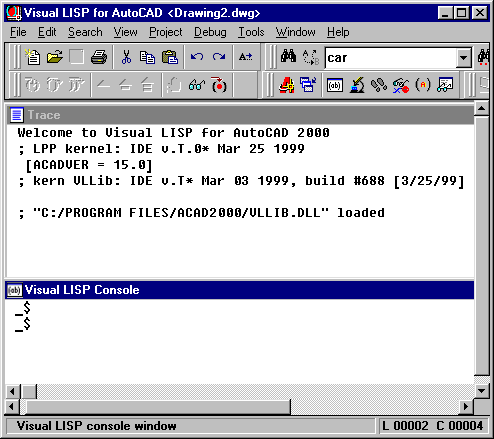
Task: Click in the search field containing car
Action: point(391,58)
